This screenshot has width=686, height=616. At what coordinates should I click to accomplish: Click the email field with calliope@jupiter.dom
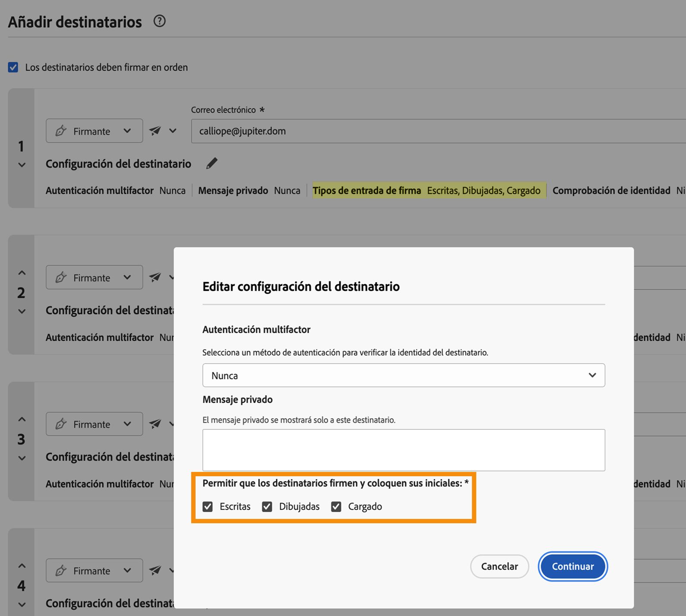(x=432, y=131)
